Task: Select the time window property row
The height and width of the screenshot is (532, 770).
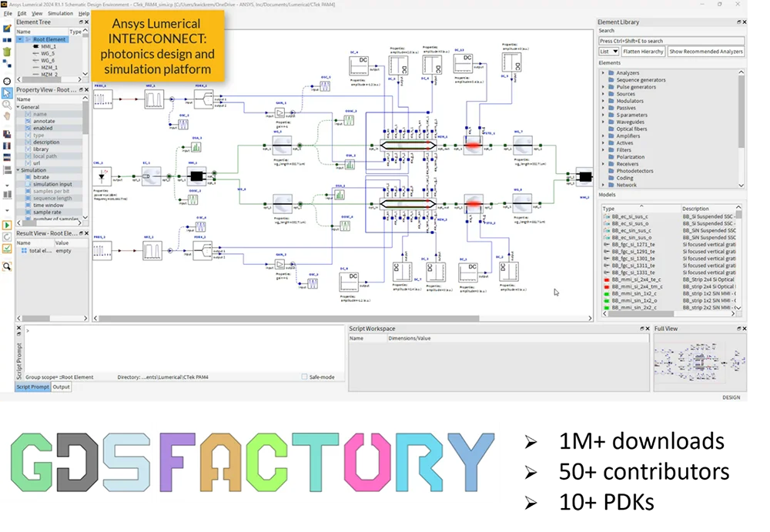Action: coord(49,205)
